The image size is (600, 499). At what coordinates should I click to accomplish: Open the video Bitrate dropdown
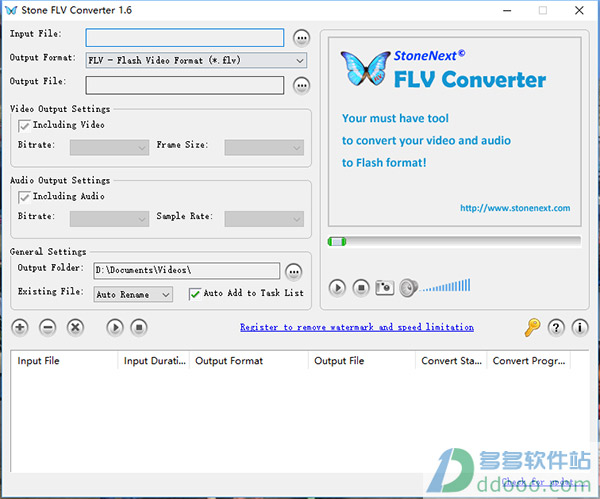click(x=109, y=148)
